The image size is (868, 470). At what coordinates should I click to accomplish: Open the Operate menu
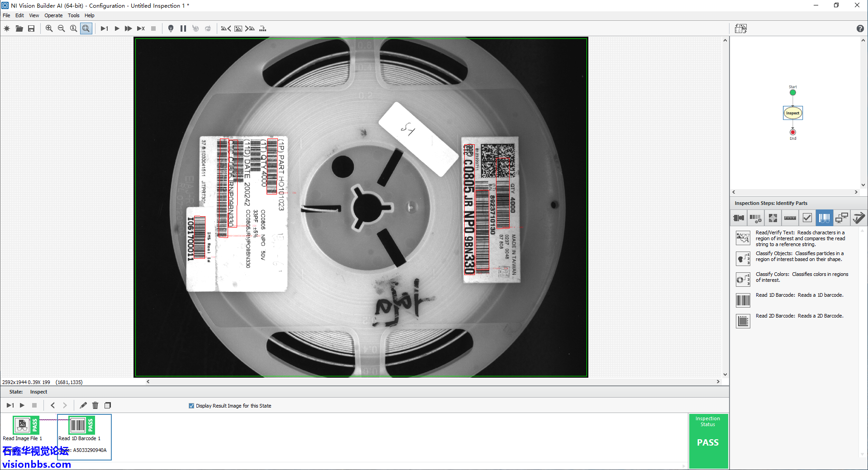point(53,15)
